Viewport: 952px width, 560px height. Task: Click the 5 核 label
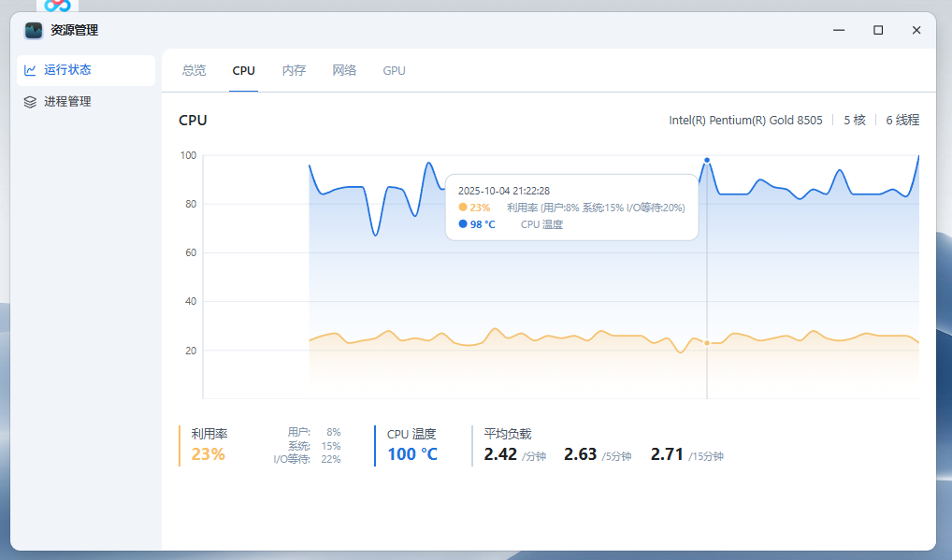point(855,120)
